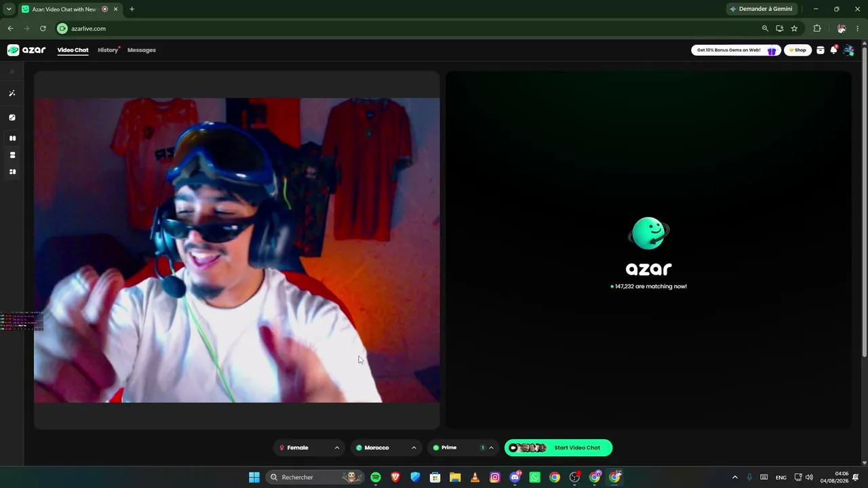This screenshot has height=488, width=868.
Task: Open the Windows Start menu
Action: (x=254, y=477)
